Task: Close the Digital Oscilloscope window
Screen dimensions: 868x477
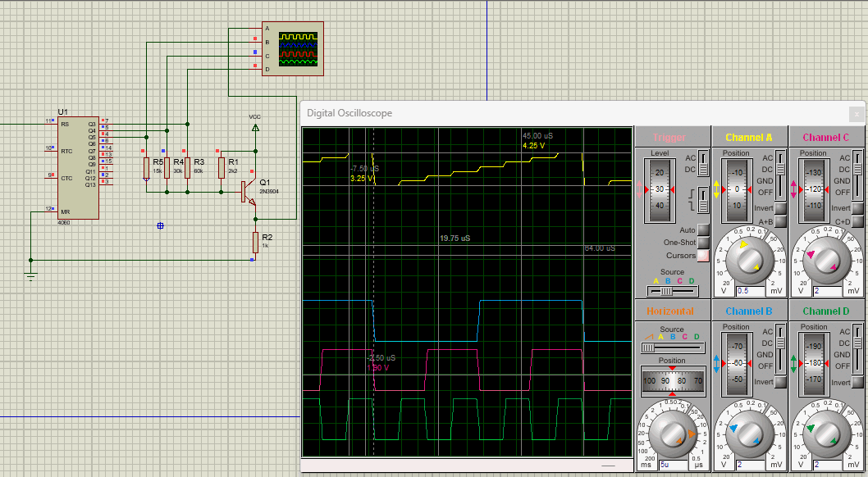Action: [857, 115]
